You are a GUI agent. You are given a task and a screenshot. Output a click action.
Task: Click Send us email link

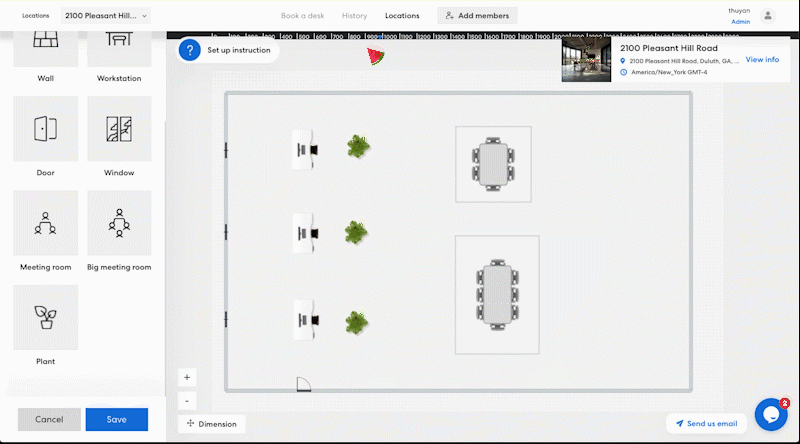pyautogui.click(x=706, y=424)
